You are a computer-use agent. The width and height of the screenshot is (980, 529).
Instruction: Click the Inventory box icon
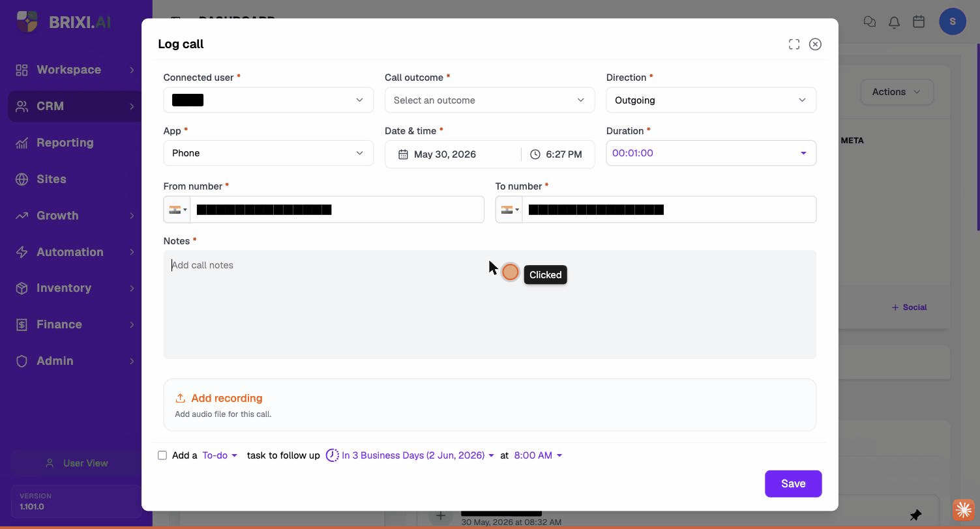[22, 288]
